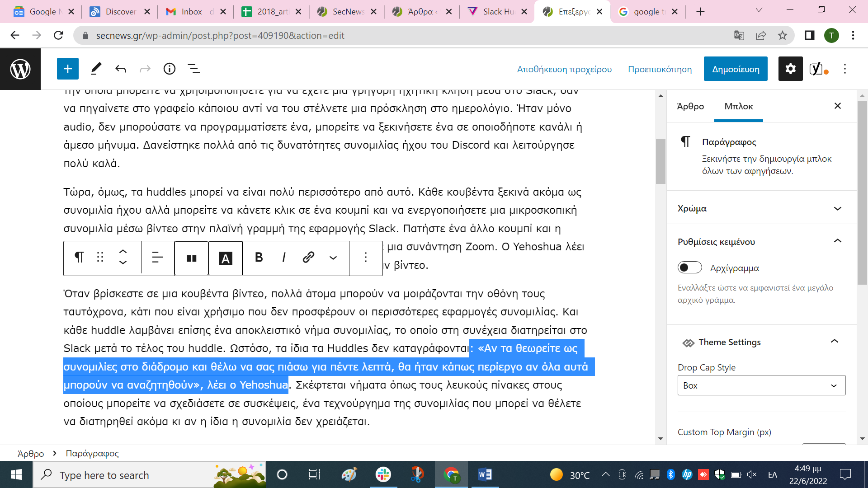The width and height of the screenshot is (868, 488).
Task: Open the Yoast SEO panel icon
Action: 818,69
